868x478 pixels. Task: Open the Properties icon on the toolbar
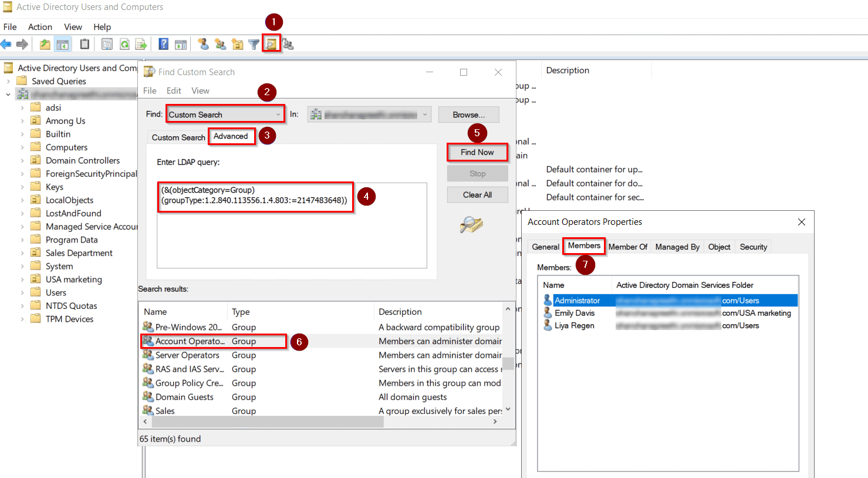tap(107, 44)
